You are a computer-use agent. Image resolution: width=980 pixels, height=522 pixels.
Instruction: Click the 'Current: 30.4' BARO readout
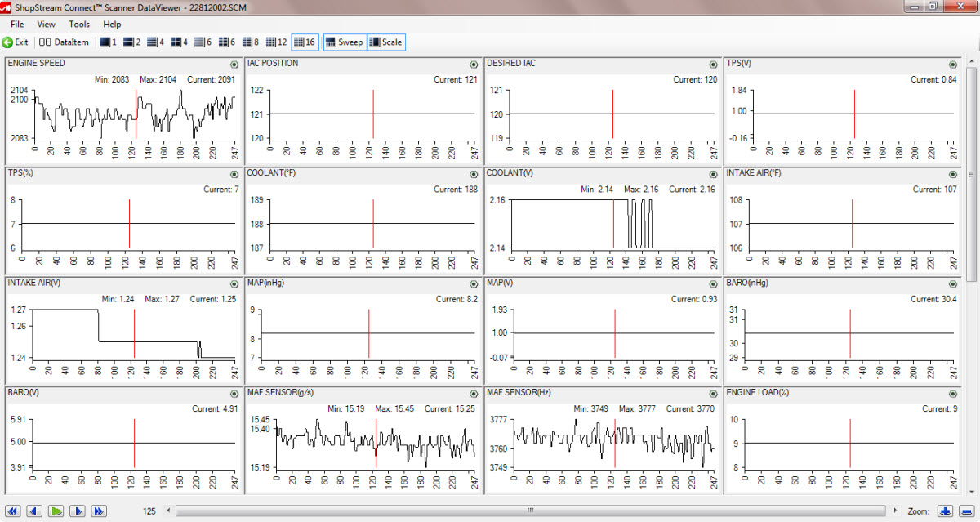pyautogui.click(x=933, y=299)
